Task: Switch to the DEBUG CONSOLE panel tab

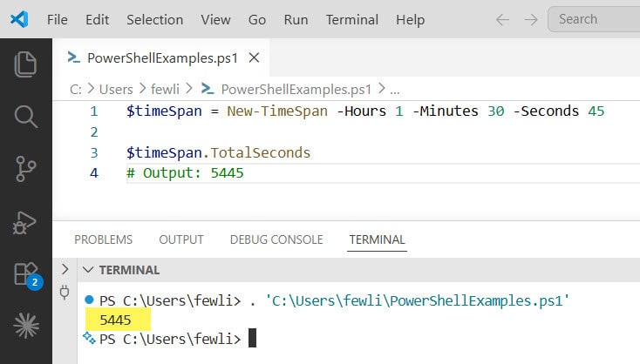Action: (x=276, y=239)
